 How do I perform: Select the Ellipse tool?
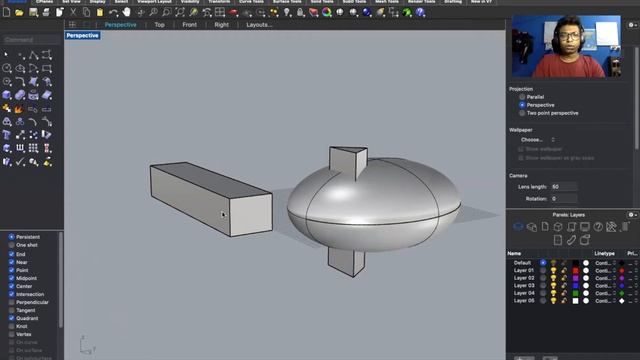coord(20,68)
